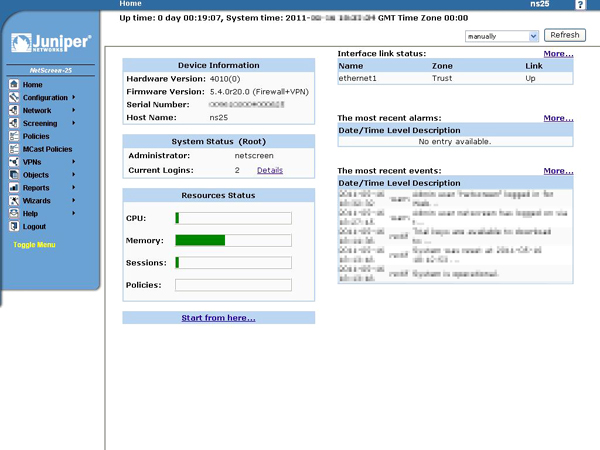Open More link for recent events

coord(558,171)
